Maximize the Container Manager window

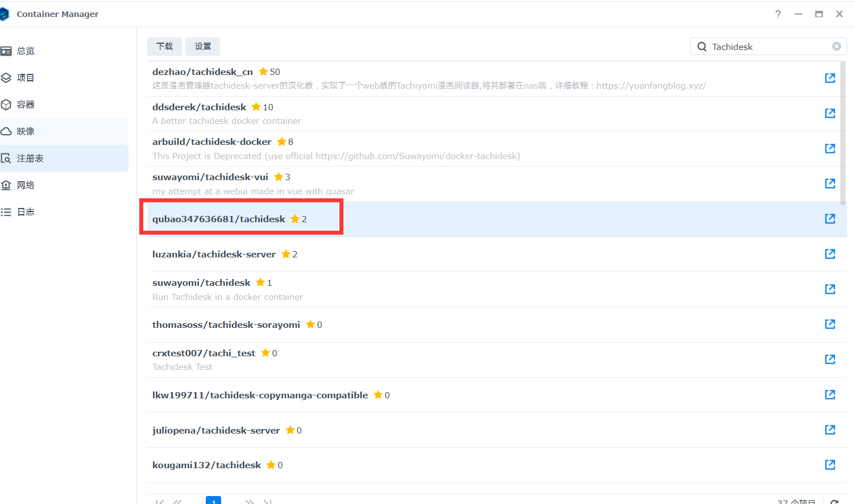point(819,14)
